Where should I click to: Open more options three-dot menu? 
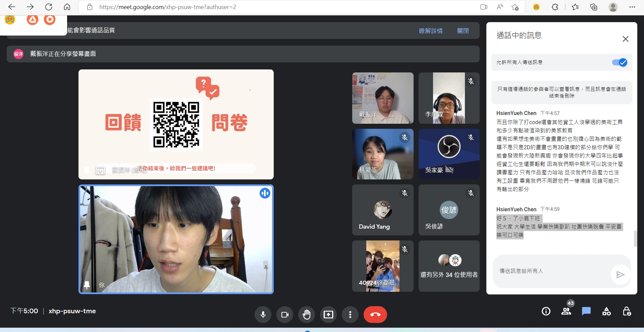(x=350, y=315)
